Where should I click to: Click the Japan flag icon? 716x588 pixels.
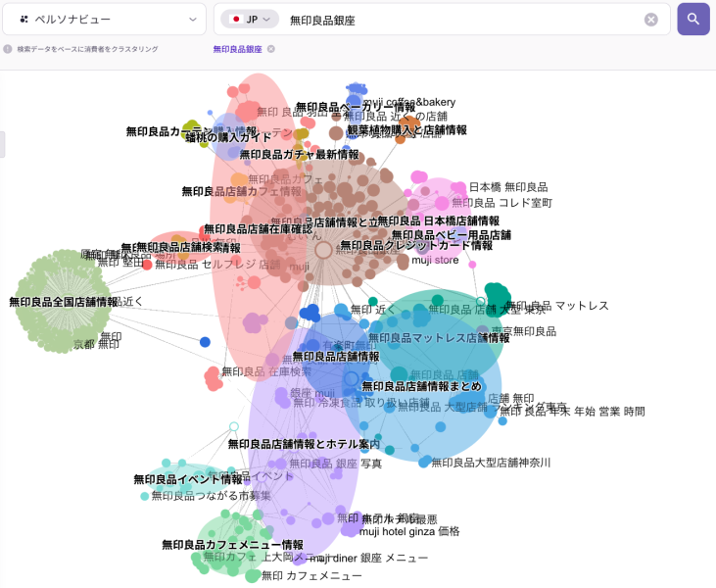click(x=236, y=20)
